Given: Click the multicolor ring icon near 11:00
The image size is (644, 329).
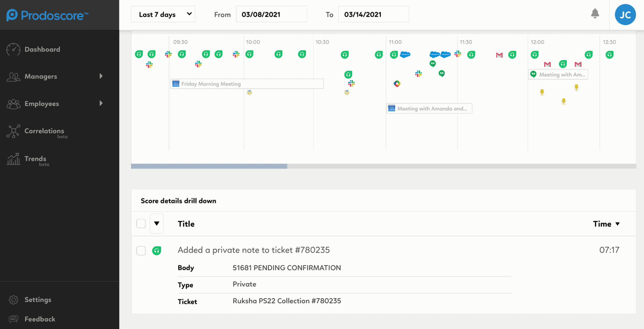Looking at the screenshot, I should [397, 83].
